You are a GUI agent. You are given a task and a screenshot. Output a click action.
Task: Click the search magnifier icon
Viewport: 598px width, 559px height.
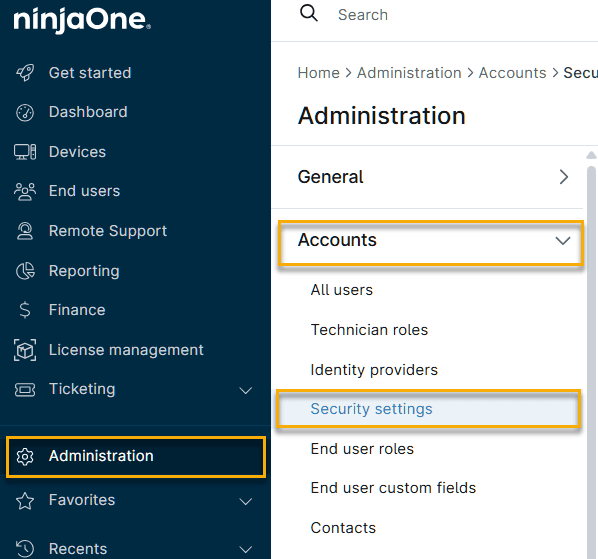309,14
